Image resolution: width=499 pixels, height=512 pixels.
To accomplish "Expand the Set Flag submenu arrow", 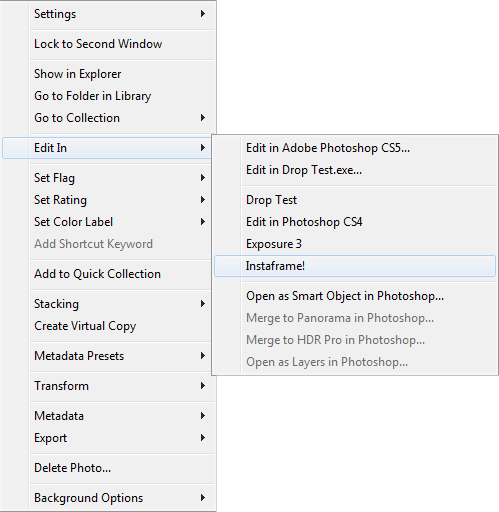I will (203, 178).
